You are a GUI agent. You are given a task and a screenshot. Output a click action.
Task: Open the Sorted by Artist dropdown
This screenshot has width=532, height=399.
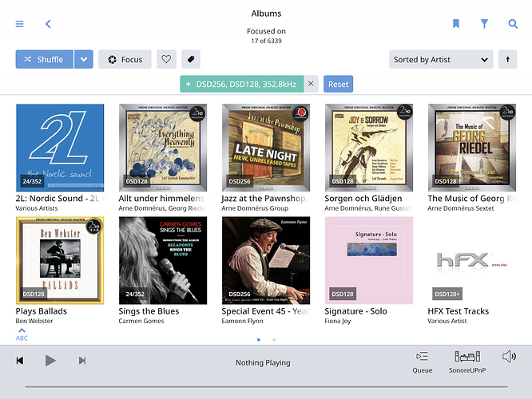coord(441,59)
